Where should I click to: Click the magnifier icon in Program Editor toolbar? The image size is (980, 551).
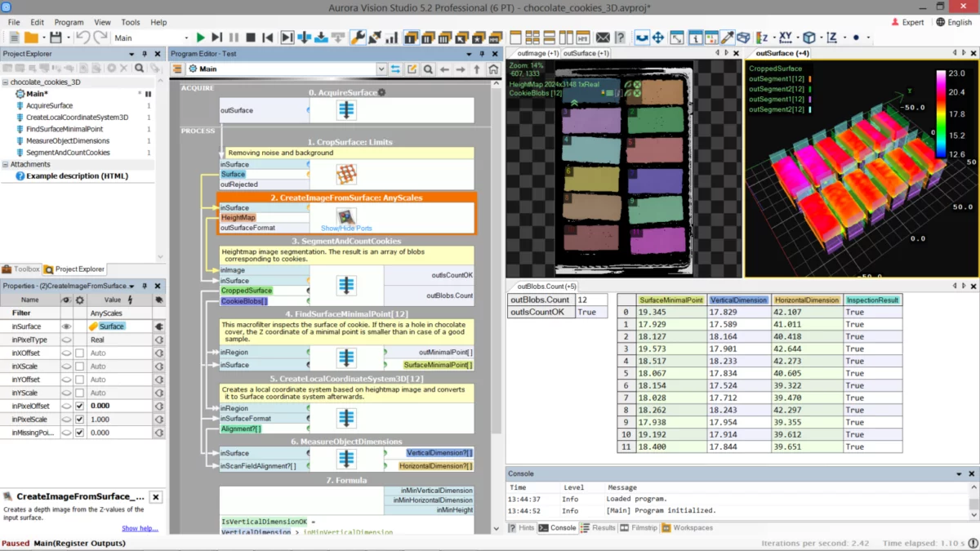pyautogui.click(x=428, y=69)
